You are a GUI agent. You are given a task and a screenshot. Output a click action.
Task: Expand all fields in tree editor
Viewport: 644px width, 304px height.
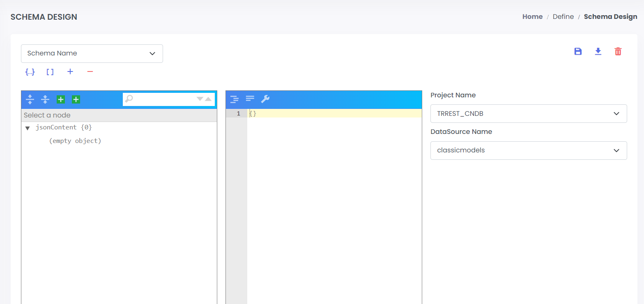(x=30, y=99)
